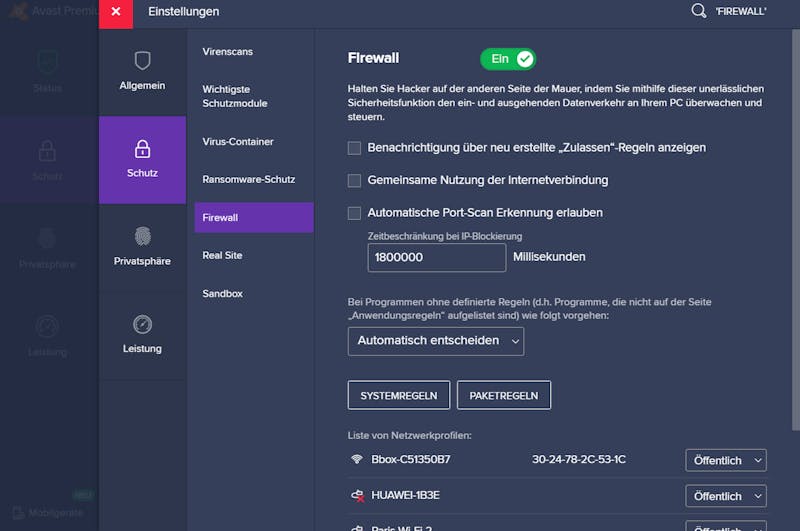Open Virus-Container settings

[x=238, y=141]
